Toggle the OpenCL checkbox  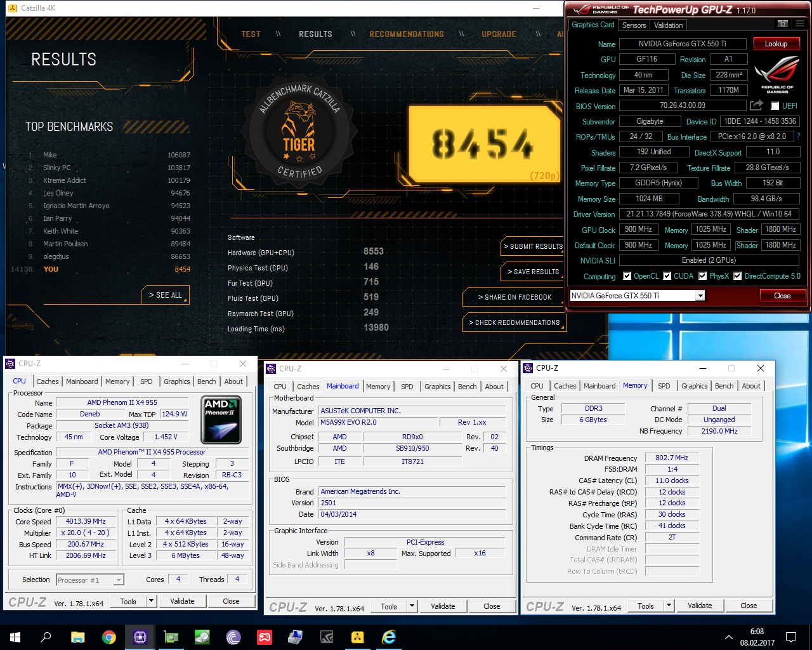pos(627,276)
